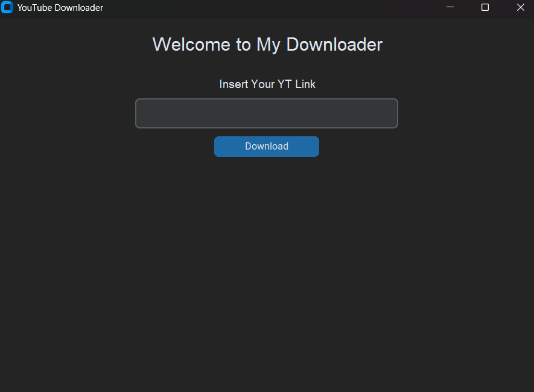
Task: Click the title bar of the window
Action: click(x=241, y=8)
